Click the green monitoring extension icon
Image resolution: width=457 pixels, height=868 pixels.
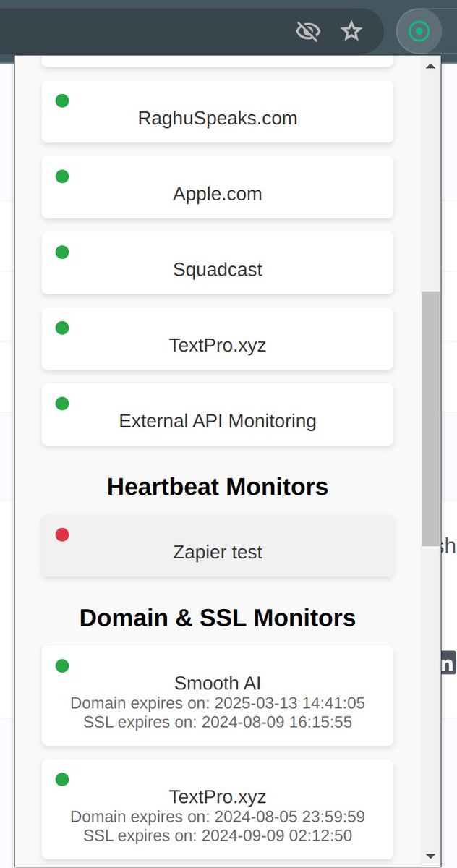[419, 31]
